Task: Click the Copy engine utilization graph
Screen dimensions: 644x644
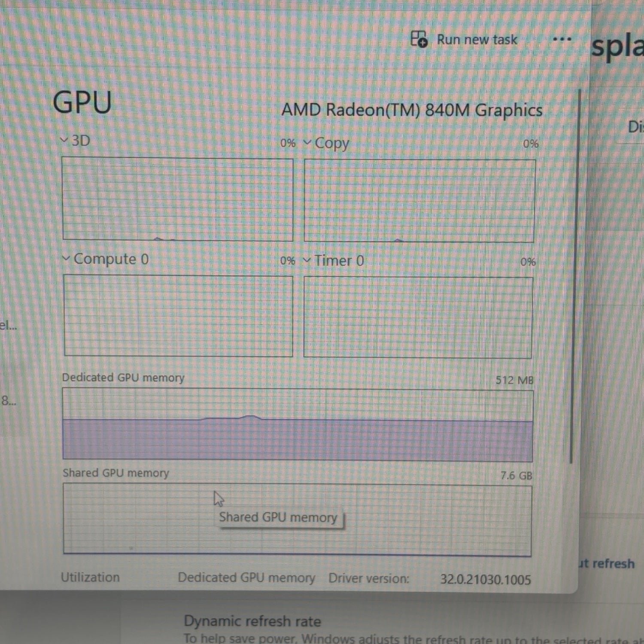Action: [x=419, y=201]
